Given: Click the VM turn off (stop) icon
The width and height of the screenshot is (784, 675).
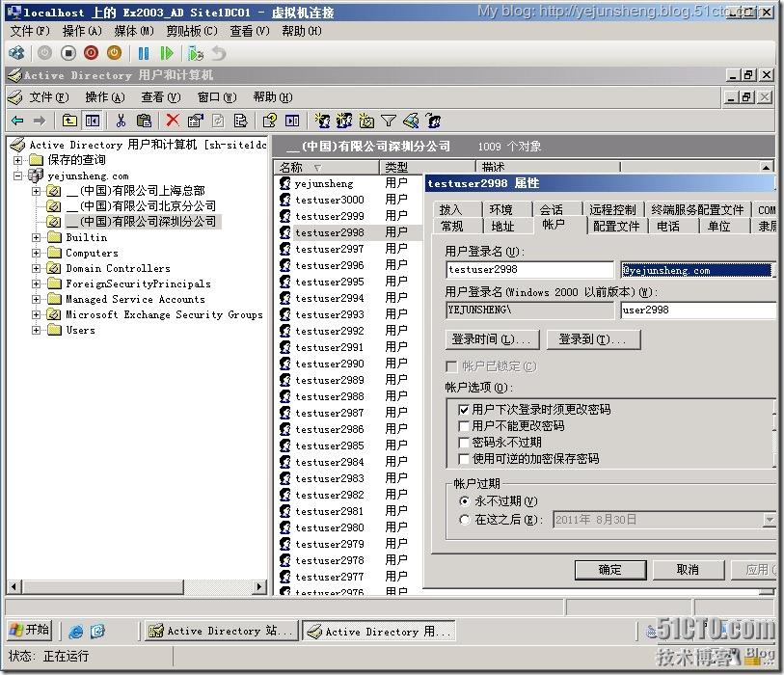Looking at the screenshot, I should pyautogui.click(x=68, y=53).
